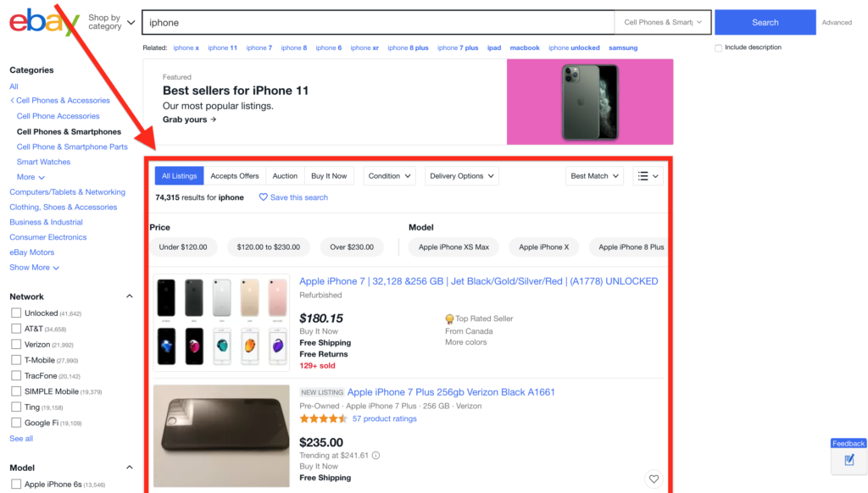Check the AT&T network filter
Image resolution: width=868 pixels, height=493 pixels.
coord(16,329)
